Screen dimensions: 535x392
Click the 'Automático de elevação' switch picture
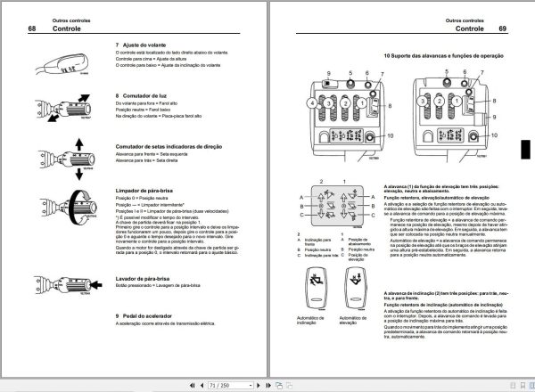click(x=356, y=289)
